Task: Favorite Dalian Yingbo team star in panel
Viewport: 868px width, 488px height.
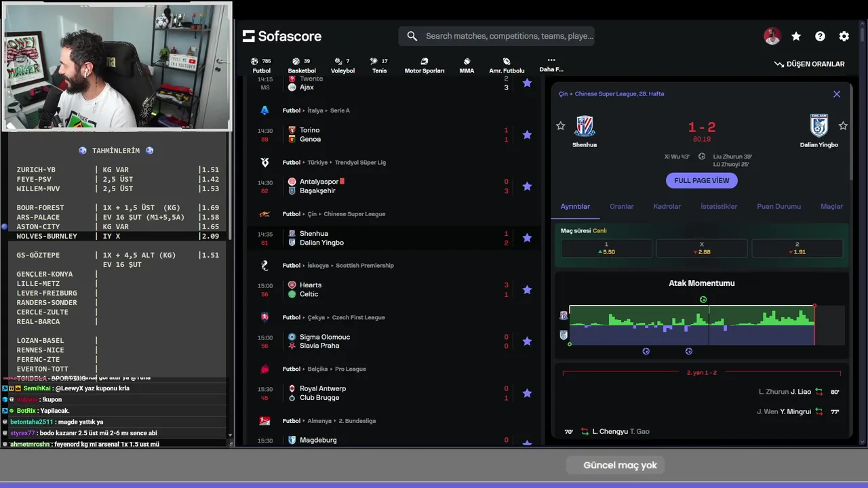Action: (x=843, y=125)
